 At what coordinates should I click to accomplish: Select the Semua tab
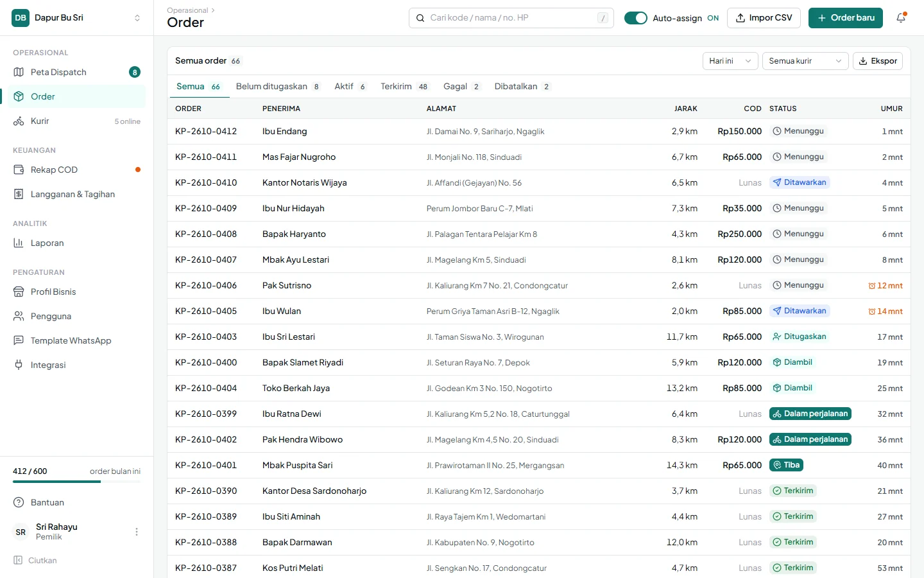(199, 87)
